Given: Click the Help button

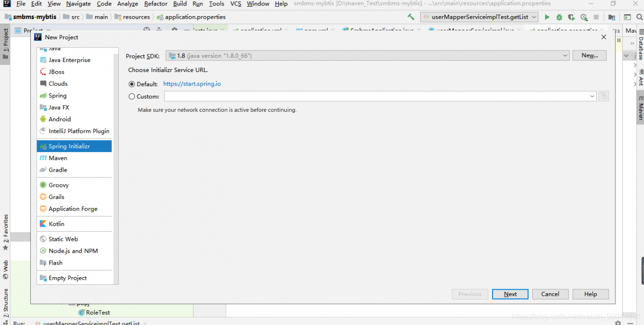Looking at the screenshot, I should (x=591, y=294).
